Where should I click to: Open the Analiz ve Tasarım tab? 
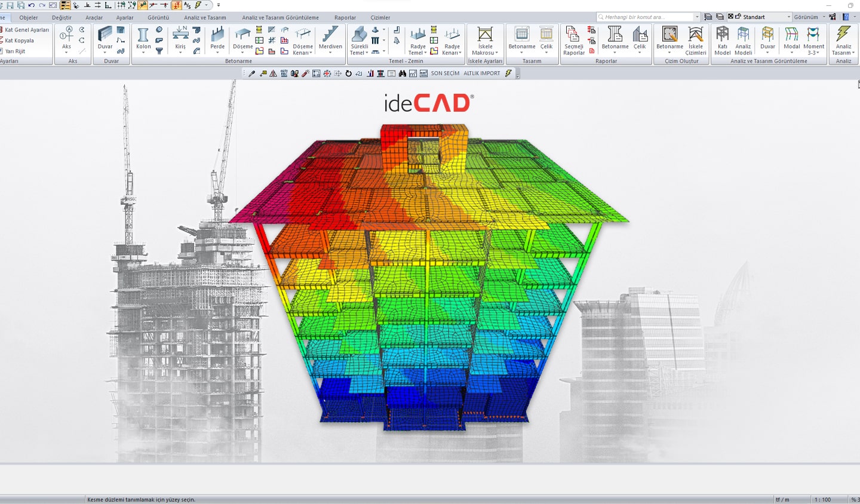click(x=205, y=17)
